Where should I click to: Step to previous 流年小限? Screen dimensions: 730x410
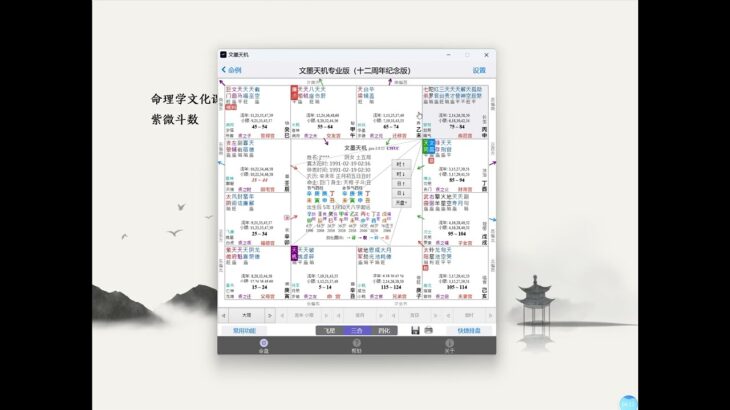282,316
